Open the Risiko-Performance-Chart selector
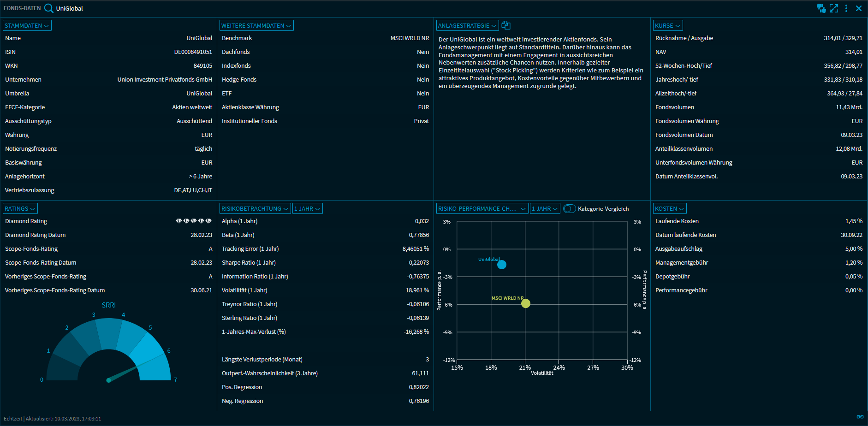 coord(482,209)
